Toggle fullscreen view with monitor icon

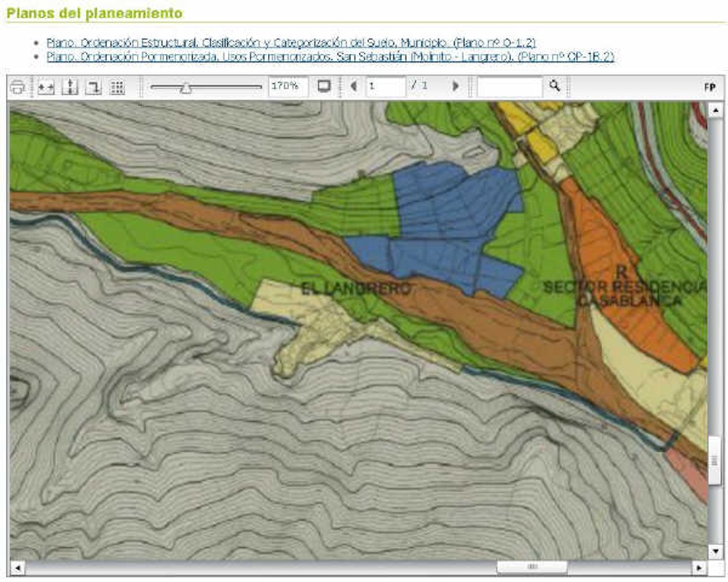coord(324,87)
